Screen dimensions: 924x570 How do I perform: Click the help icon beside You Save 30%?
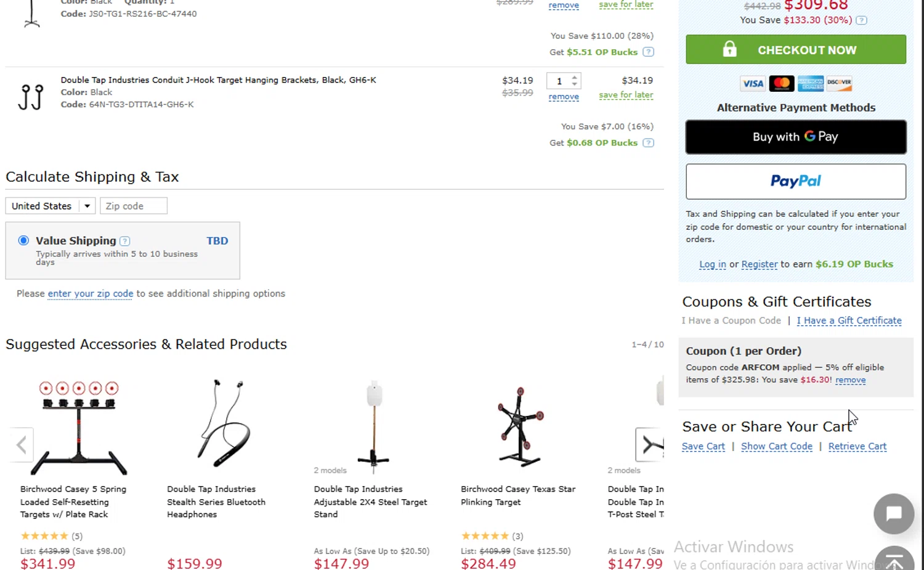point(862,20)
